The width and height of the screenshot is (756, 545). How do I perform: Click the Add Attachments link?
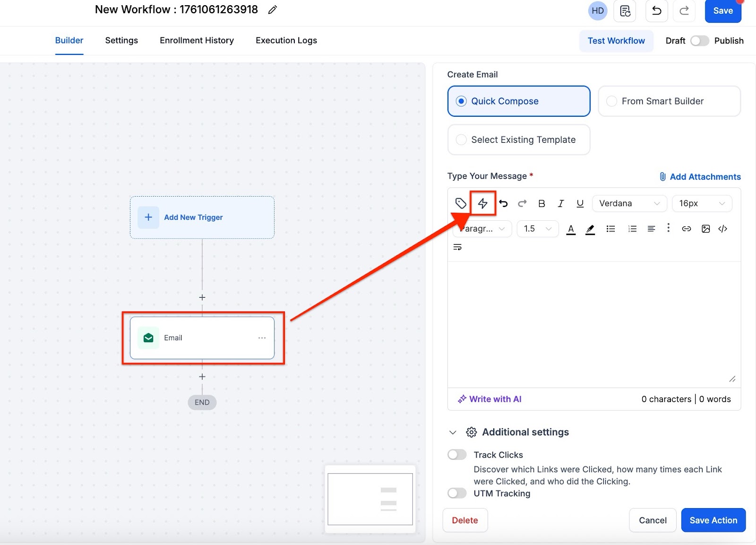pyautogui.click(x=700, y=177)
